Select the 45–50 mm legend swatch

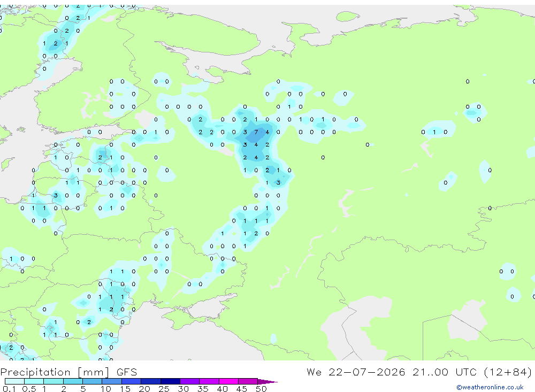[248, 381]
